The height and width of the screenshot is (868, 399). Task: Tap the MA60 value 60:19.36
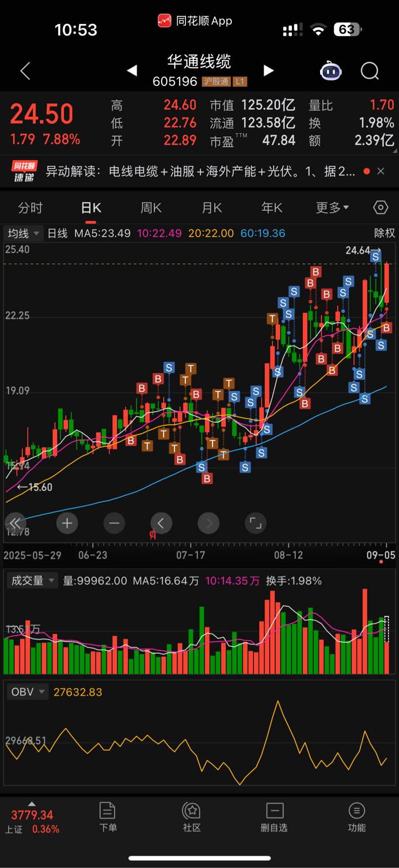click(263, 234)
